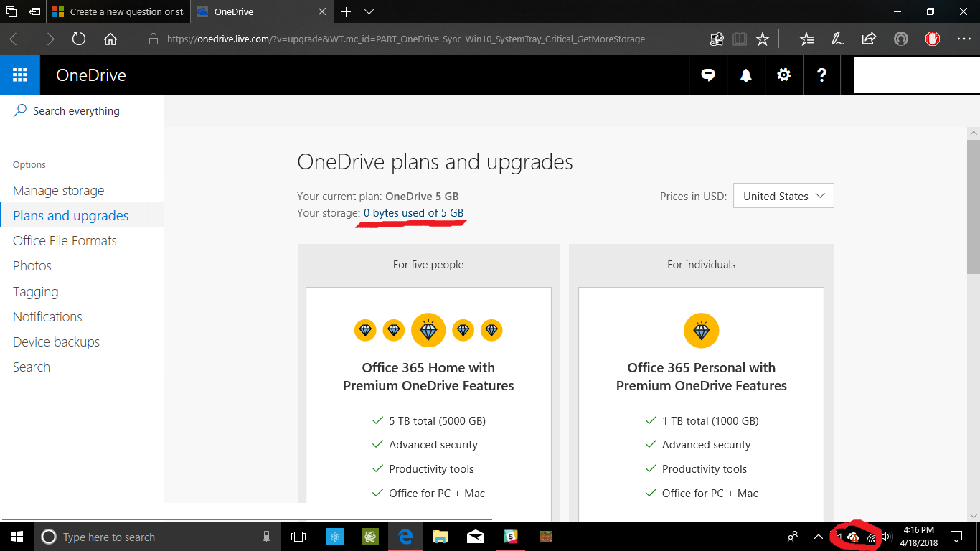Go to the browser Home page
The width and height of the screenshot is (980, 551).
point(110,39)
